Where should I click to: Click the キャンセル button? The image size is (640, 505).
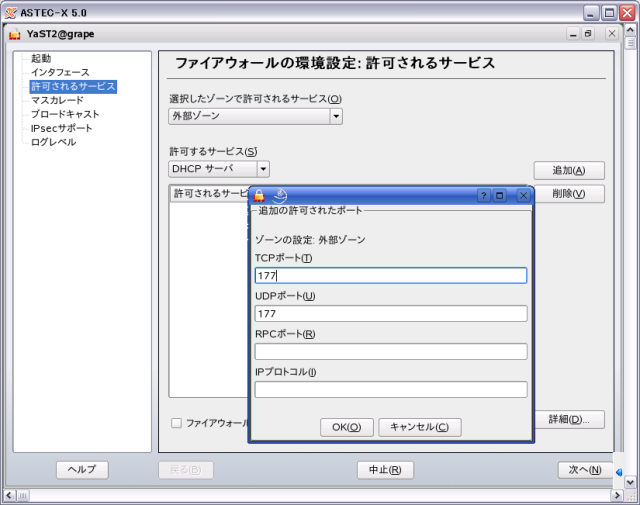click(x=419, y=427)
